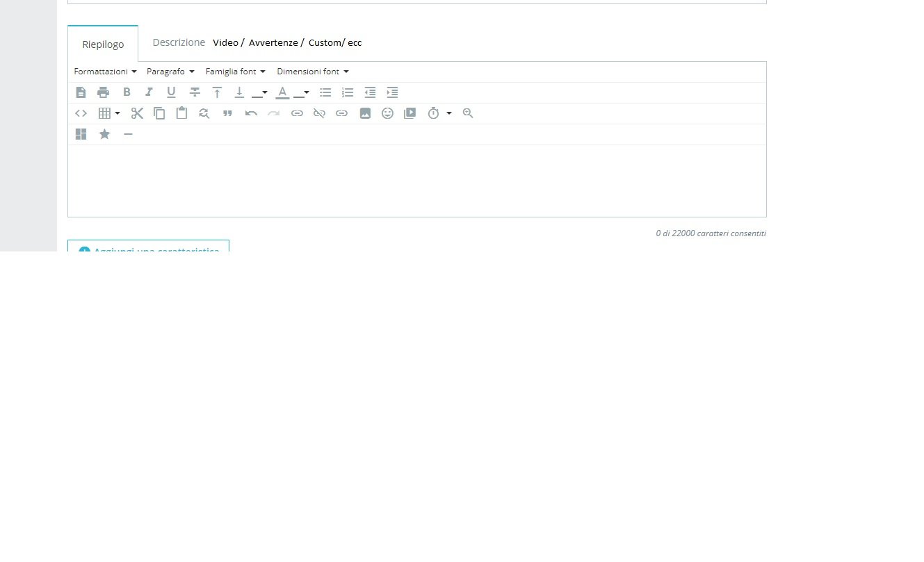Insert a horizontal line
The width and height of the screenshot is (924, 562).
pyautogui.click(x=128, y=134)
